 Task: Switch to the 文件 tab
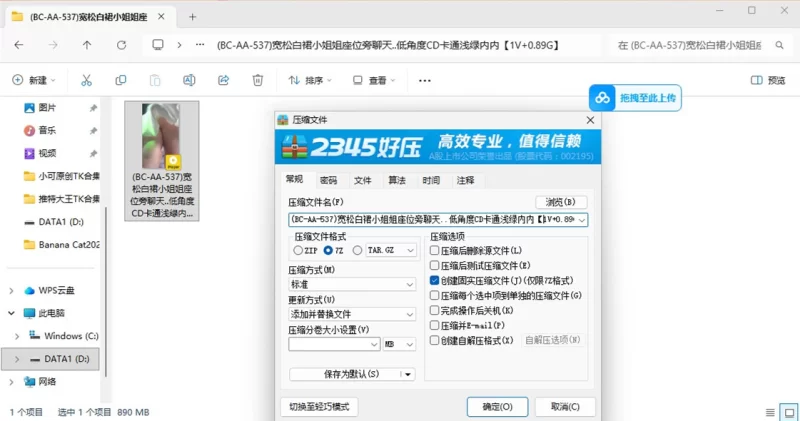[363, 180]
